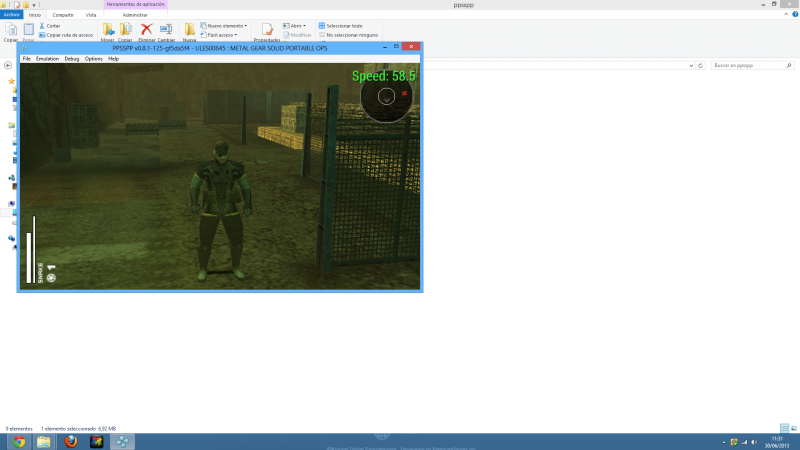Click '1 elemento seleccionado' status text
Viewport: 800px width, 450px height.
(68, 429)
